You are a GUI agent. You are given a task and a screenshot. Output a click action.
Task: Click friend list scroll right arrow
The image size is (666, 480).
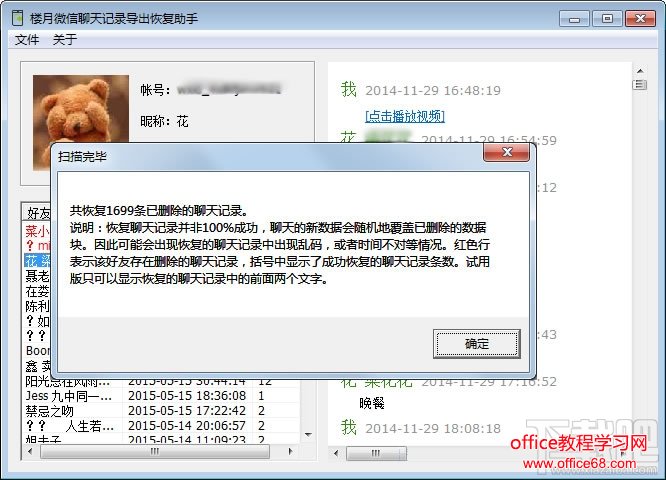click(x=291, y=451)
